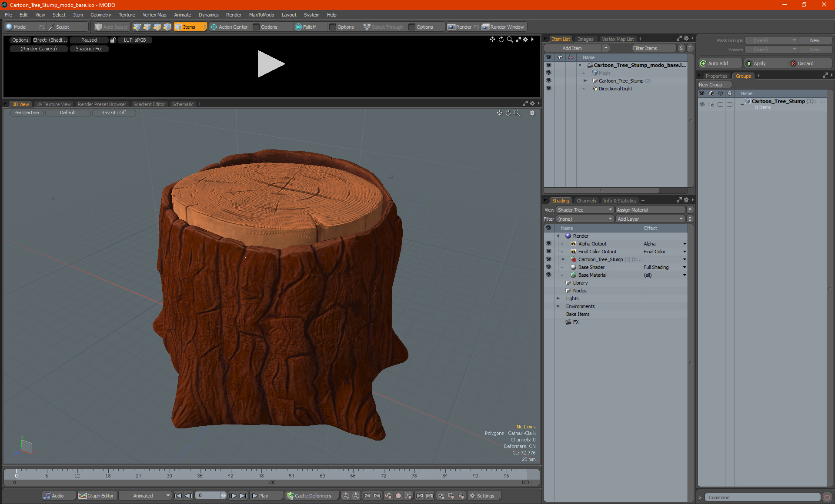Viewport: 835px width, 504px height.
Task: Toggle visibility of Directional Light item
Action: coord(548,89)
